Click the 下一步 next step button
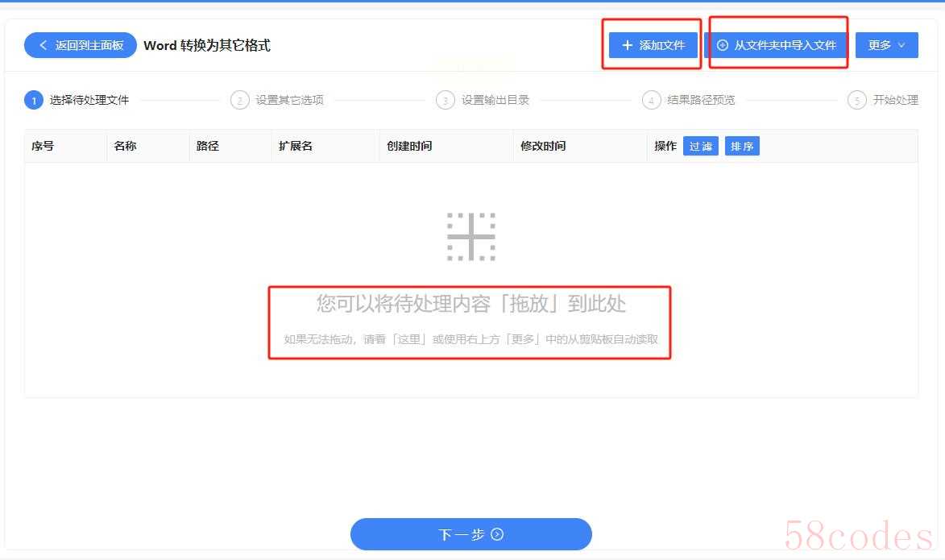Image resolution: width=945 pixels, height=560 pixels. point(470,534)
